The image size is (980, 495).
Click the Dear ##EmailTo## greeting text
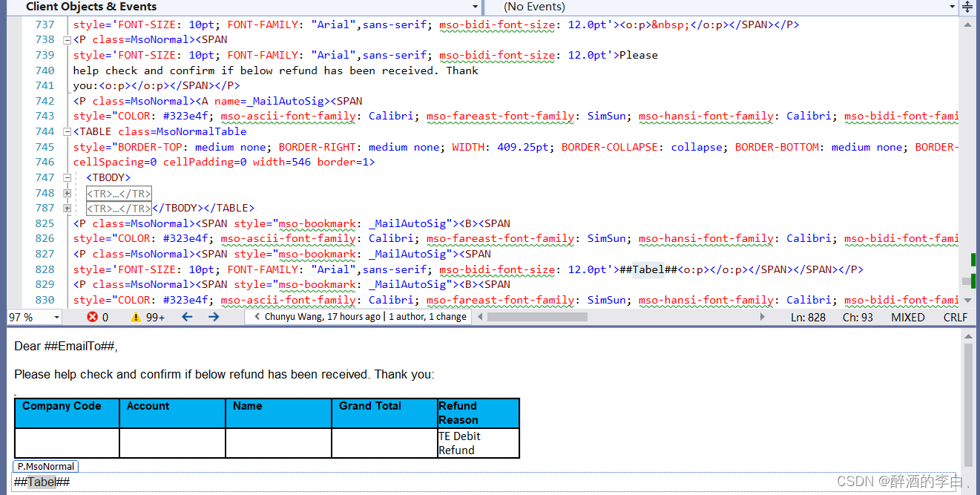tap(66, 347)
